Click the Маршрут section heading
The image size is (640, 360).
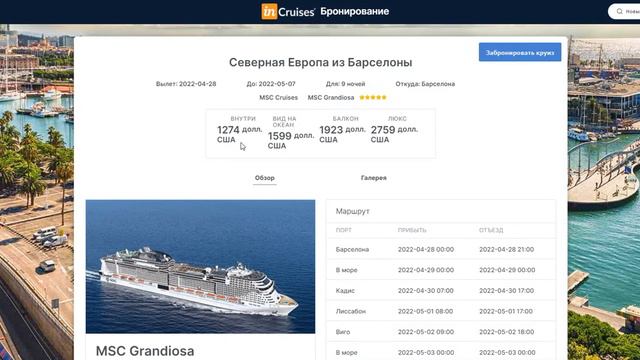tap(352, 211)
